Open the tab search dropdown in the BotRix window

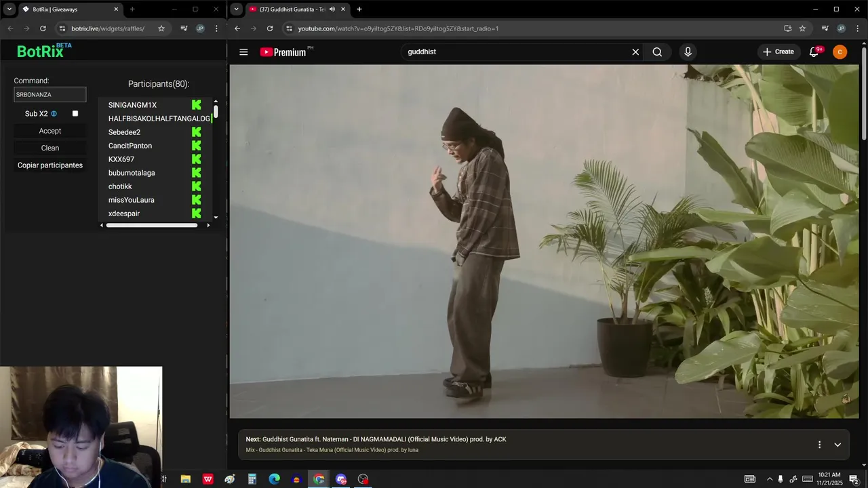pos(9,9)
